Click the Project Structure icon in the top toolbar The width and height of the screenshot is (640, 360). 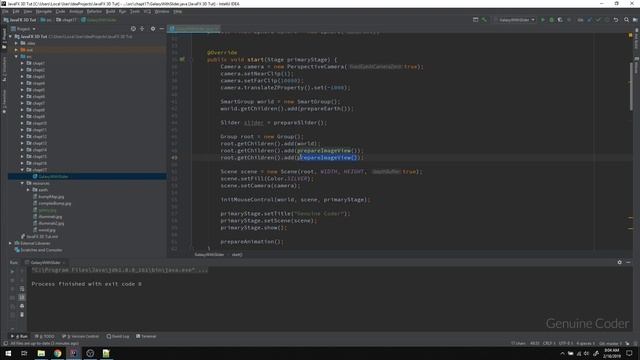coord(476,20)
